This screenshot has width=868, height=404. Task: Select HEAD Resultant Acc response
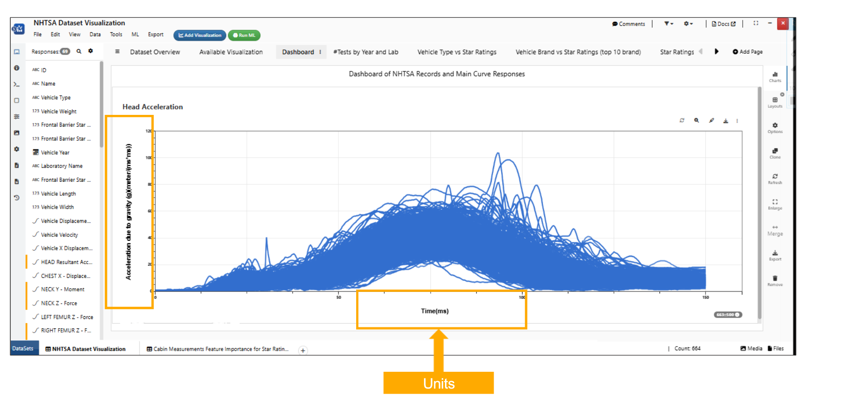pyautogui.click(x=62, y=262)
